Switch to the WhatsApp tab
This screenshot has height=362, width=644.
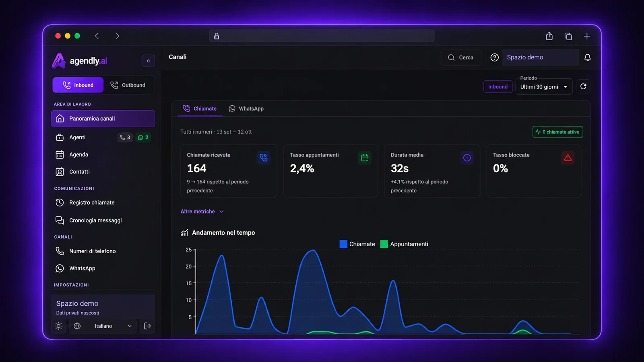pos(246,109)
